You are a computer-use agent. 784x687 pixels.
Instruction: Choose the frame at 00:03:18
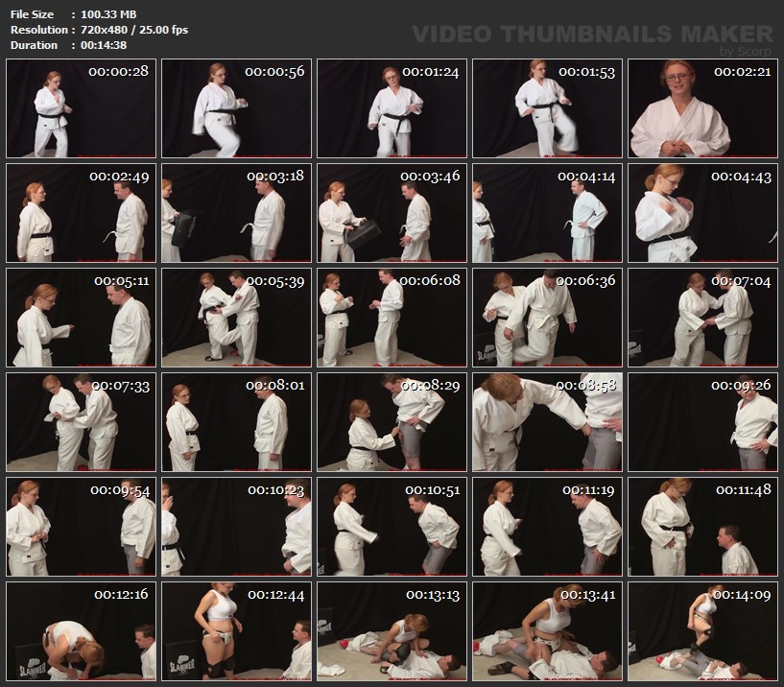[236, 213]
